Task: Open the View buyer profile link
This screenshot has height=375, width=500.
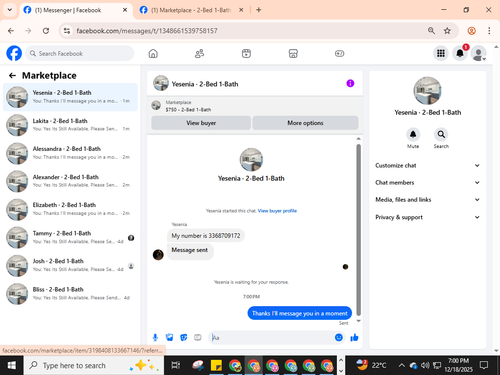Action: pos(277,211)
